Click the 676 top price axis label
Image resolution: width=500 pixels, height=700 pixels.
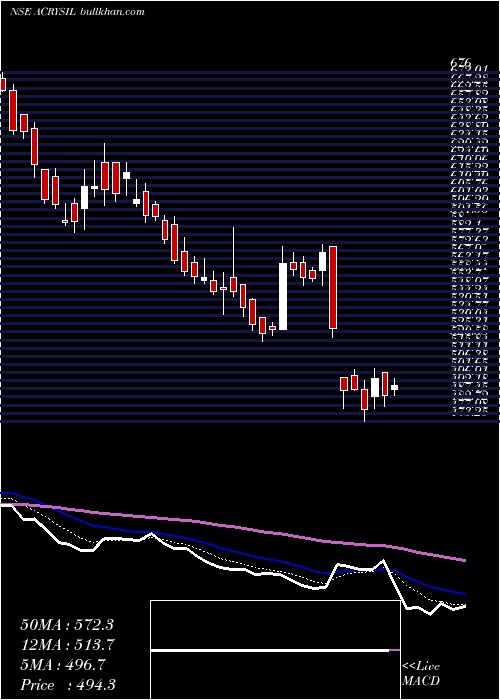point(461,63)
